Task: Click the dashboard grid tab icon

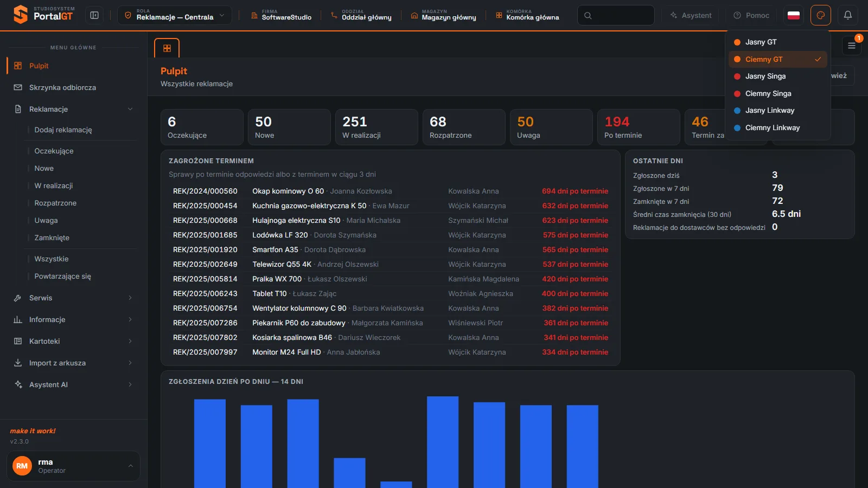Action: (167, 48)
